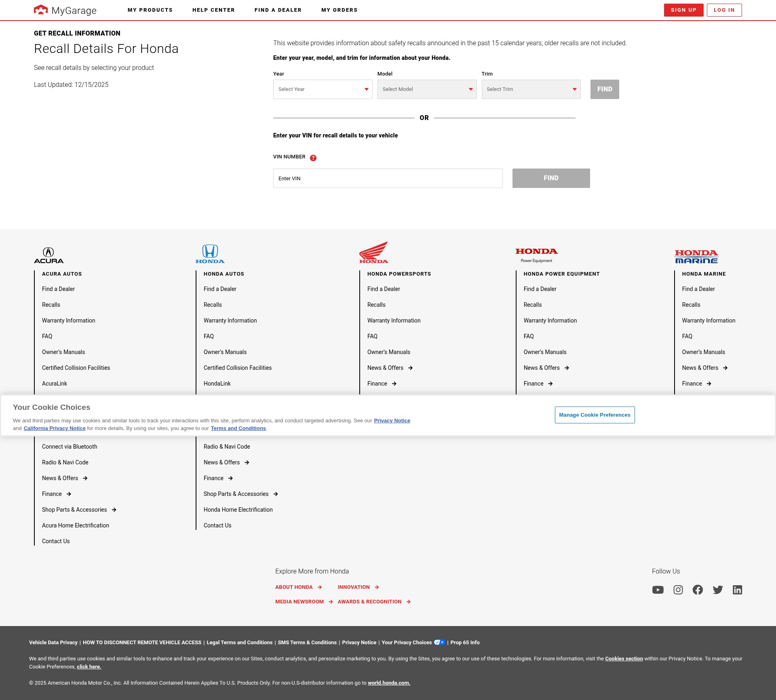
Task: Open California Privacy Notice link
Action: click(55, 428)
